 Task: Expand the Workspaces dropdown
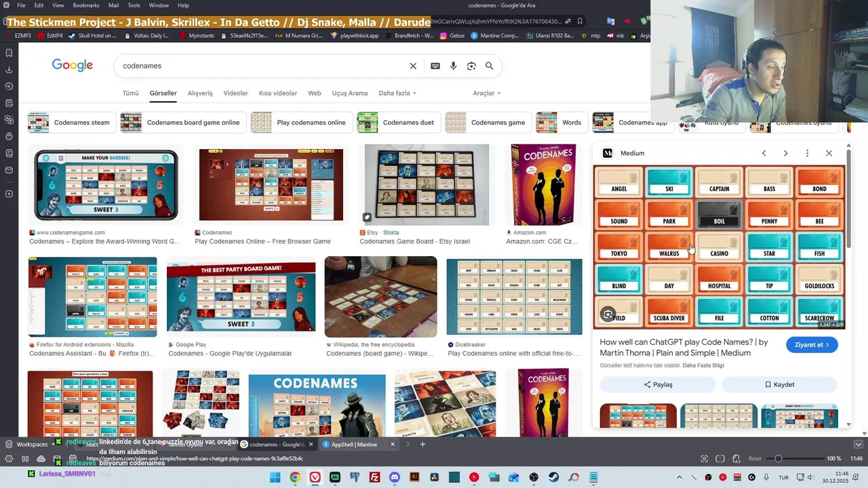(31, 445)
